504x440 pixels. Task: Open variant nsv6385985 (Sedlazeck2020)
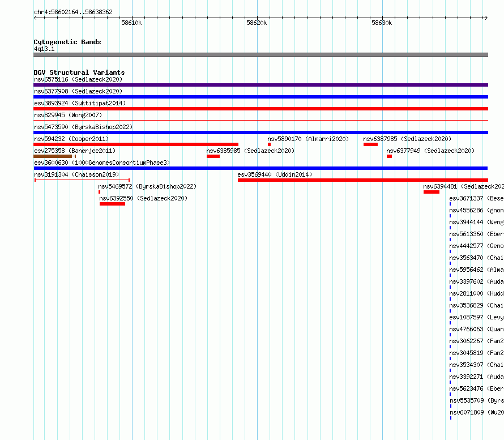coord(250,151)
